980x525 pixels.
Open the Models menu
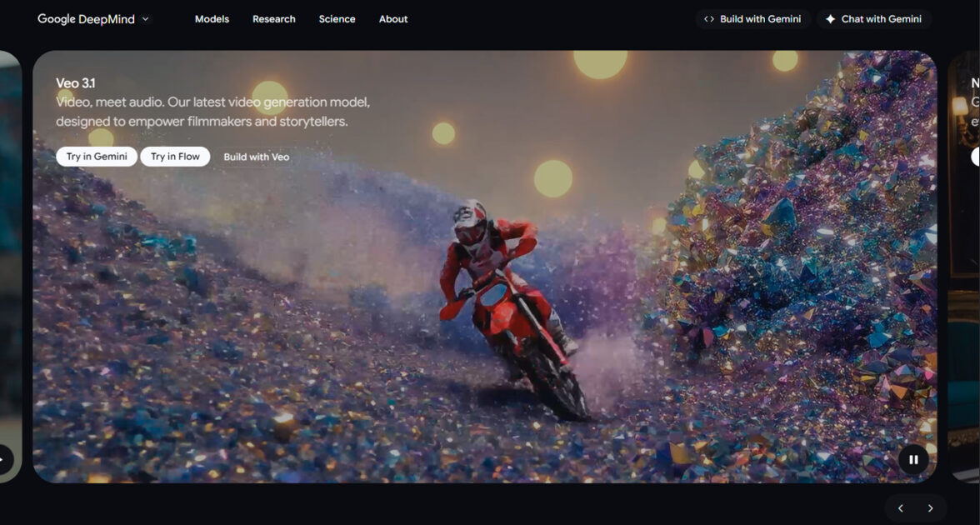click(212, 18)
